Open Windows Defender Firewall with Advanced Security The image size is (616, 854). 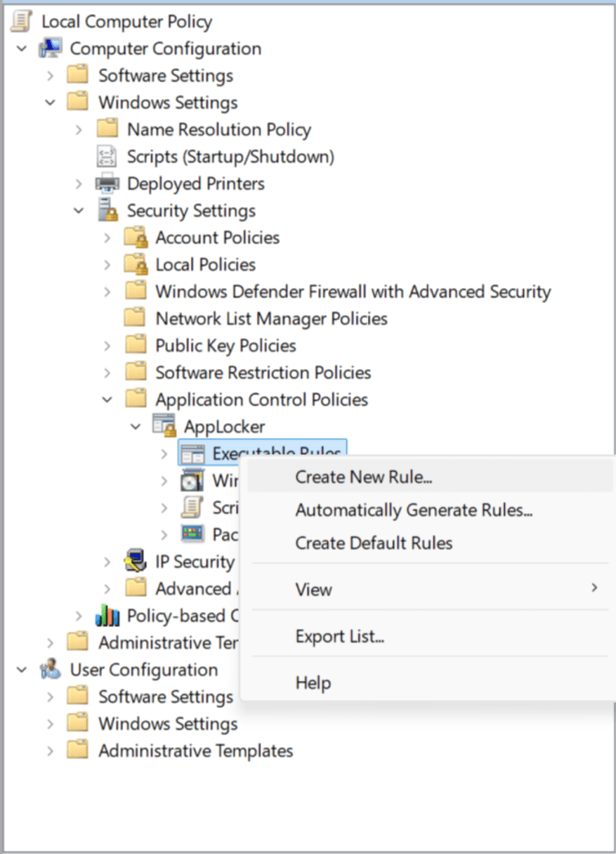click(x=352, y=291)
